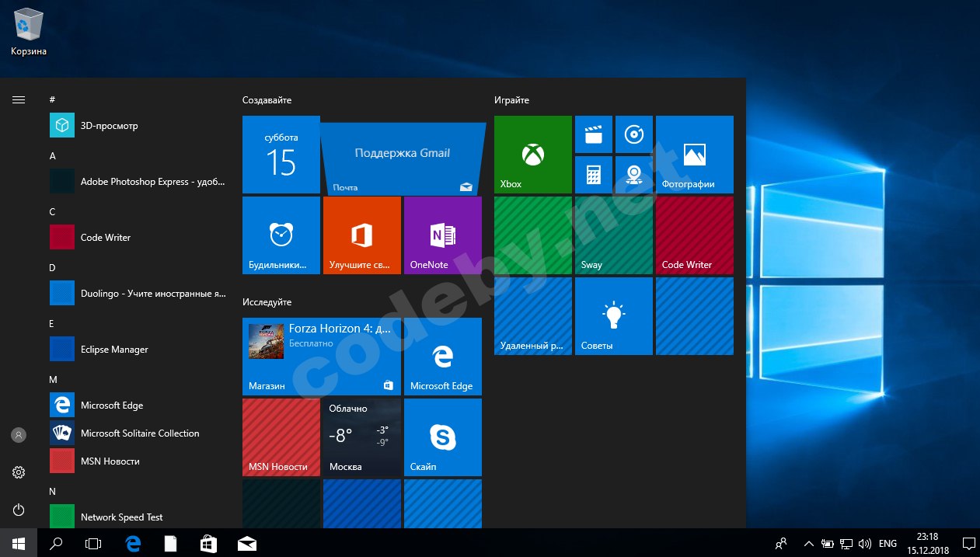The height and width of the screenshot is (557, 980).
Task: Open the Movies & TV clapperboard tile
Action: pyautogui.click(x=594, y=134)
